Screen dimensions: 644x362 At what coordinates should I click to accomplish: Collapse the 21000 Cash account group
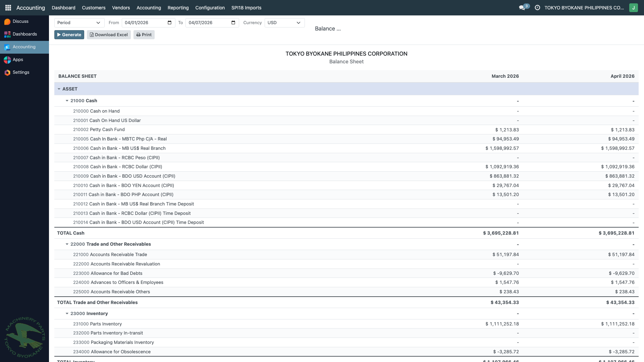[x=67, y=101]
